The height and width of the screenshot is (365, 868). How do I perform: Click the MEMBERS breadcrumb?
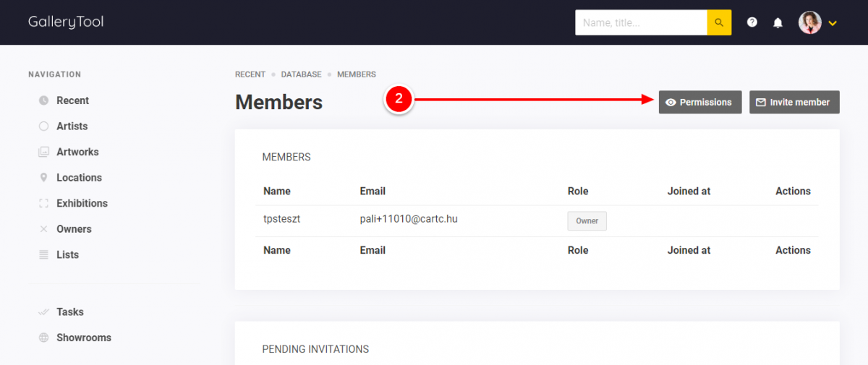click(x=357, y=74)
